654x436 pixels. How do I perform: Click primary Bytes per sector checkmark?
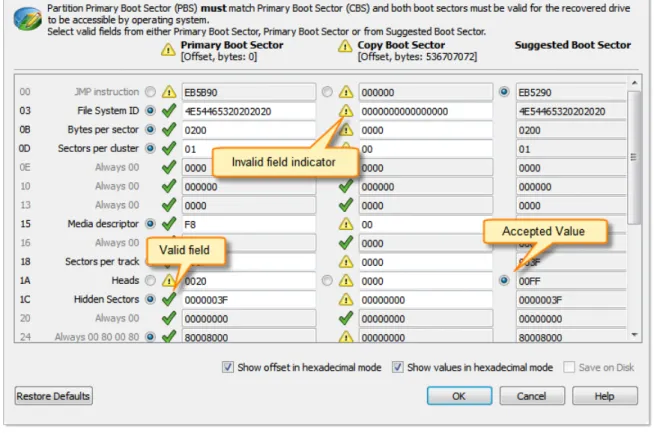tap(169, 129)
